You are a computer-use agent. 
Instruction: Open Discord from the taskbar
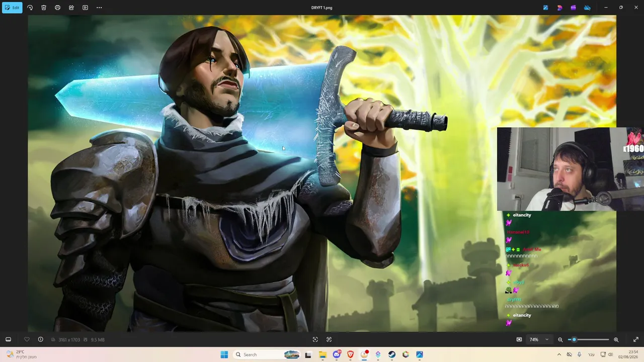(x=337, y=354)
